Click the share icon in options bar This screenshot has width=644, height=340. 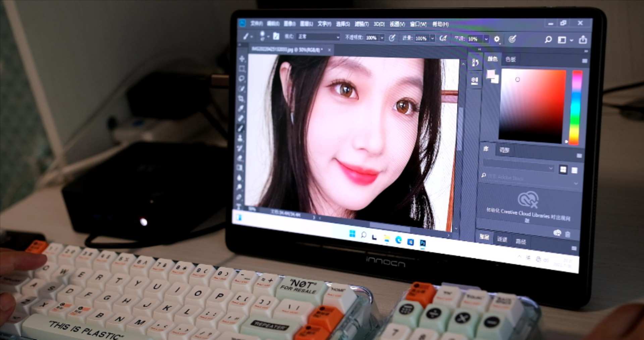click(583, 40)
